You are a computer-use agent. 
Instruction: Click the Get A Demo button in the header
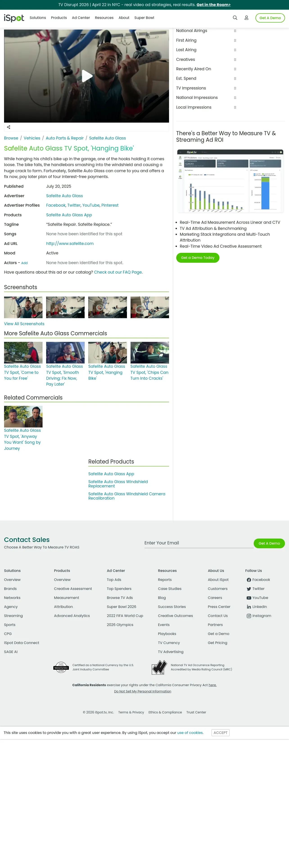pos(270,18)
